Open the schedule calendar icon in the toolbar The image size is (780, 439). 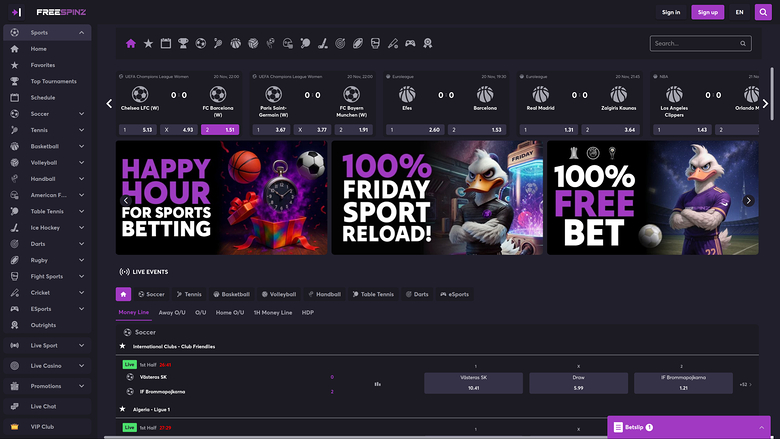click(166, 44)
